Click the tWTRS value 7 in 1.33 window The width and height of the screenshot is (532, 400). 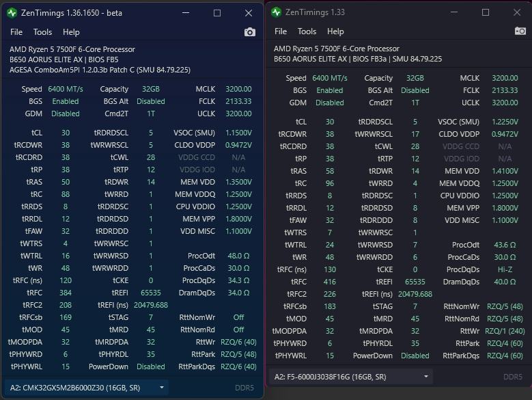pos(330,232)
